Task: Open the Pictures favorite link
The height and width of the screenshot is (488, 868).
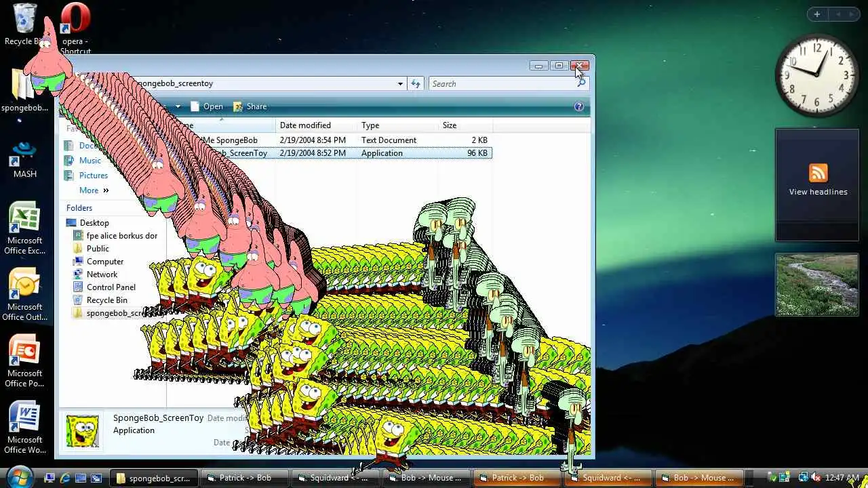Action: pos(94,176)
